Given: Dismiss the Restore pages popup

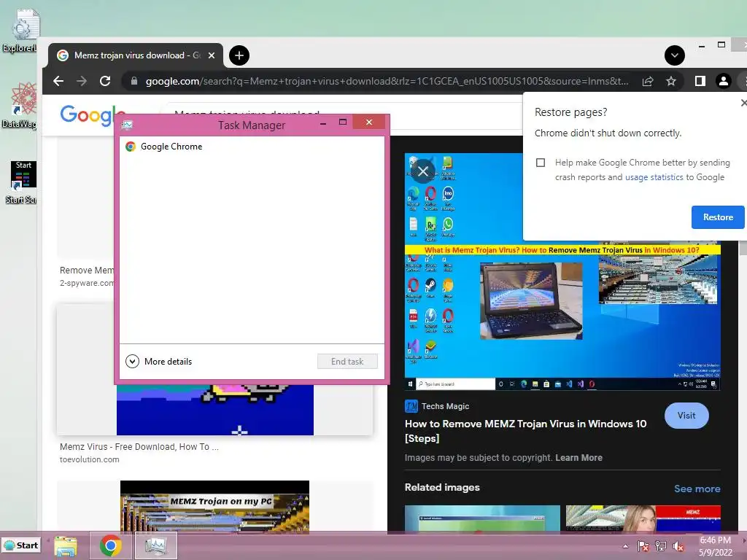Looking at the screenshot, I should (x=743, y=103).
